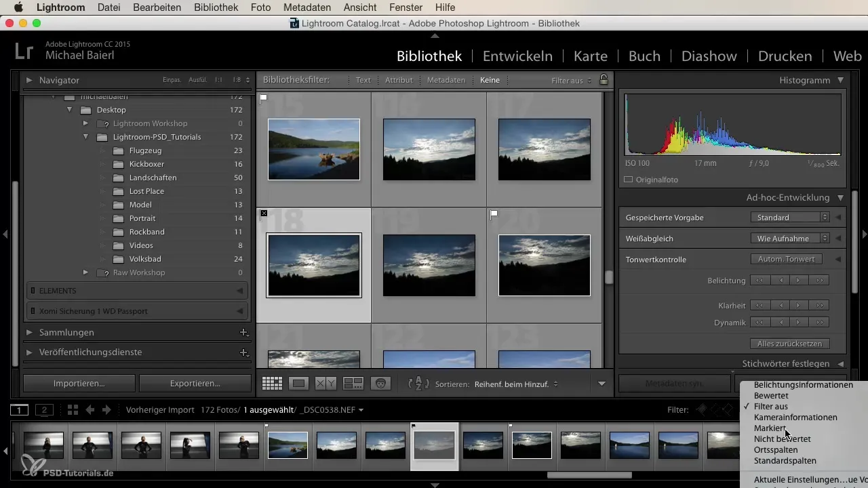Expand the Stichwörter festlegen panel
This screenshot has height=488, width=868.
(841, 364)
